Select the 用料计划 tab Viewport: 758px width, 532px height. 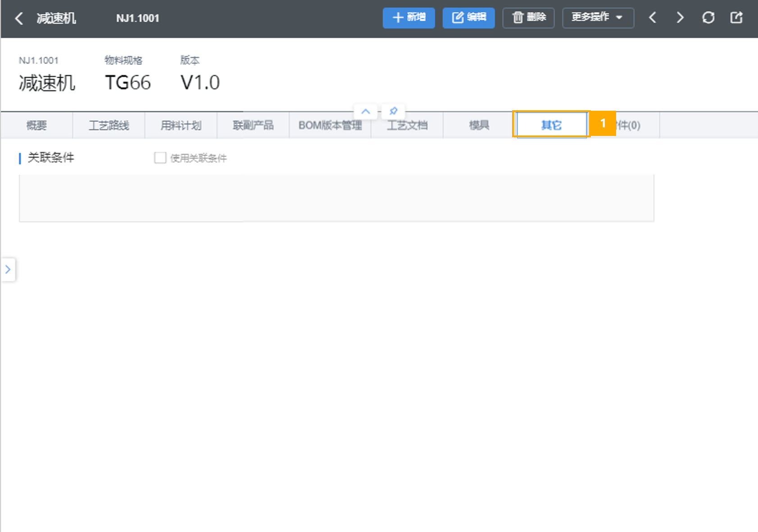181,125
